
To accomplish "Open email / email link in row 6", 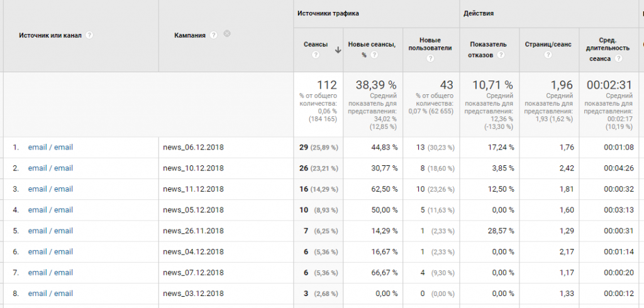I will (50, 251).
